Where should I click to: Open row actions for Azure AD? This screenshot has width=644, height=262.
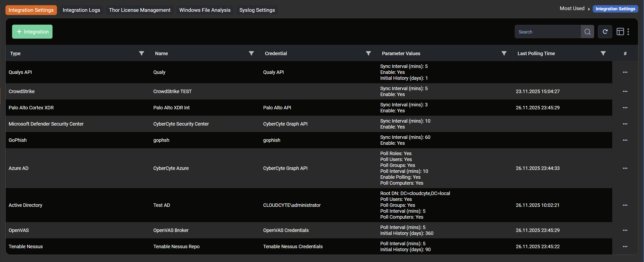pyautogui.click(x=625, y=168)
